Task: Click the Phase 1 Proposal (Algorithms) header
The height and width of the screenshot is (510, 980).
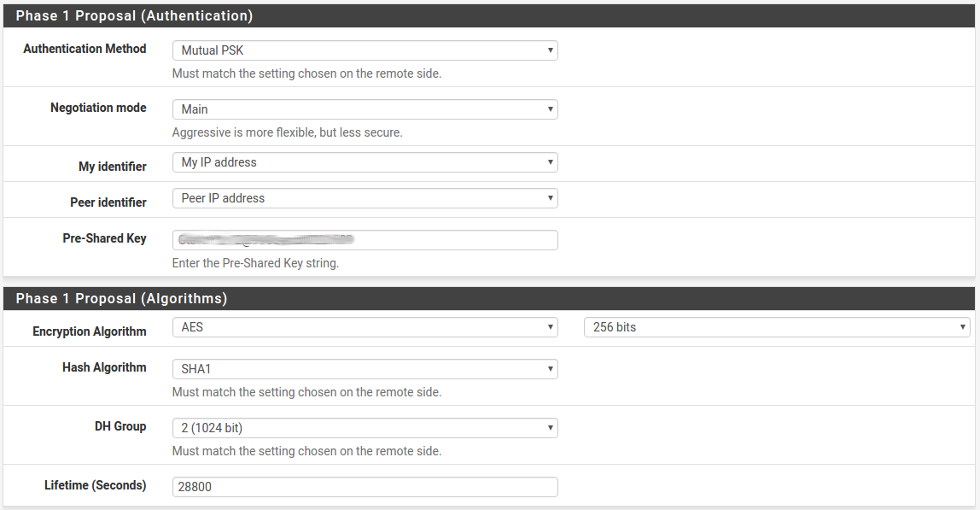Action: (x=121, y=298)
